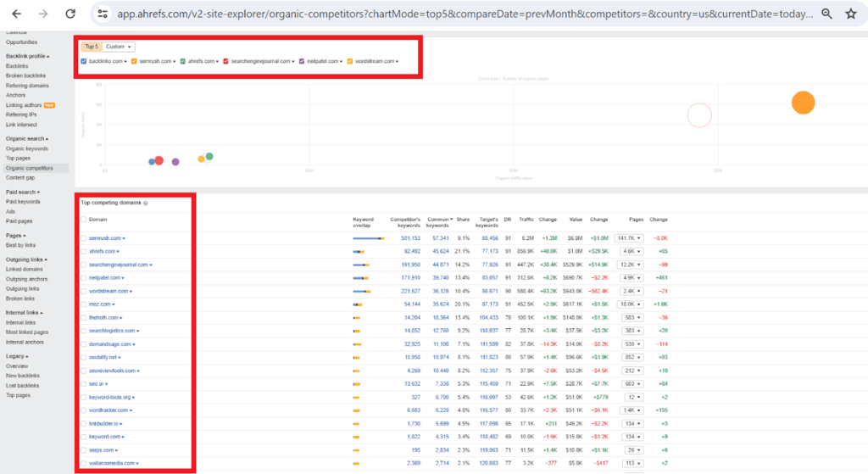
Task: Select the hollow red circle in chart
Action: click(699, 115)
